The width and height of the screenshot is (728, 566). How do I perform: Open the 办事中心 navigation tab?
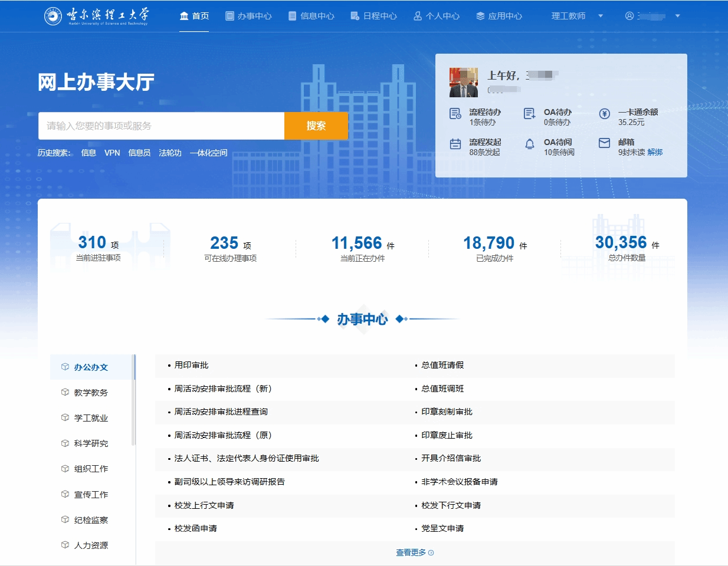coord(248,16)
